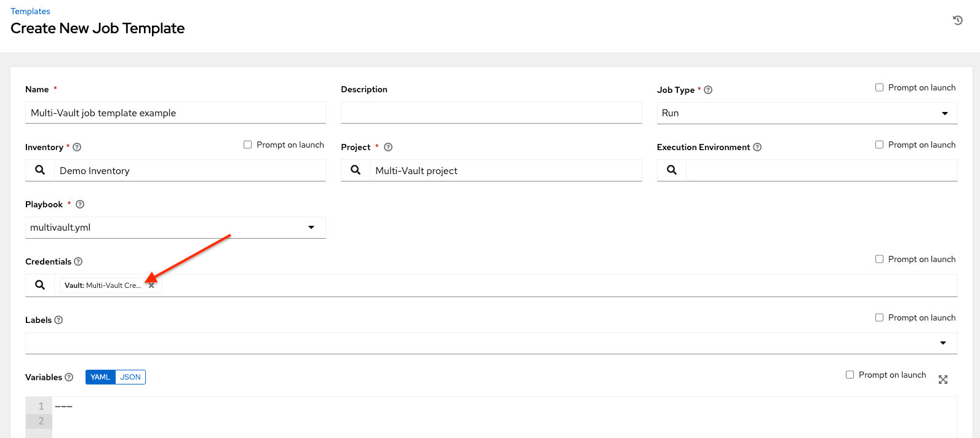Image resolution: width=980 pixels, height=438 pixels.
Task: Open Execution Environment search icon
Action: (672, 170)
